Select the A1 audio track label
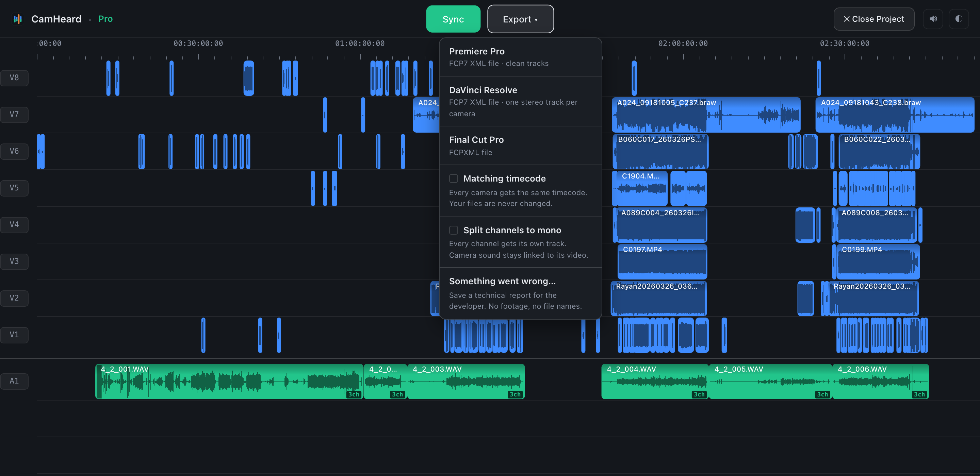The height and width of the screenshot is (476, 980). 14,381
